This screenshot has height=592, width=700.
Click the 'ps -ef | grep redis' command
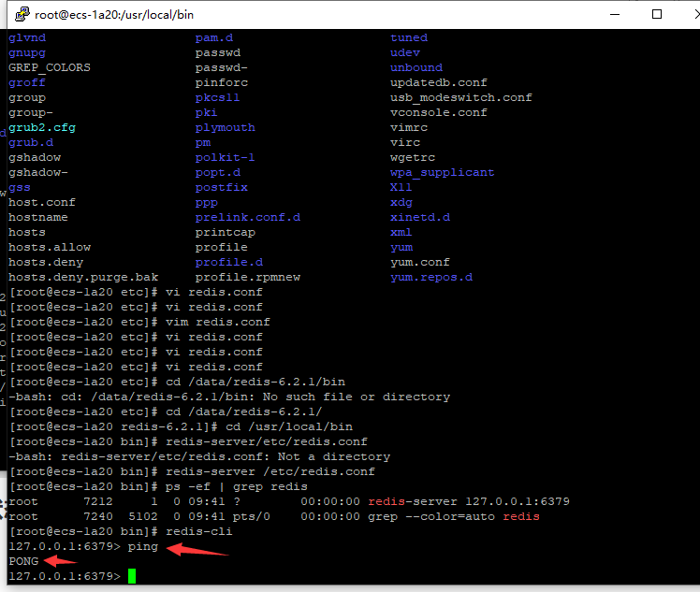[237, 486]
